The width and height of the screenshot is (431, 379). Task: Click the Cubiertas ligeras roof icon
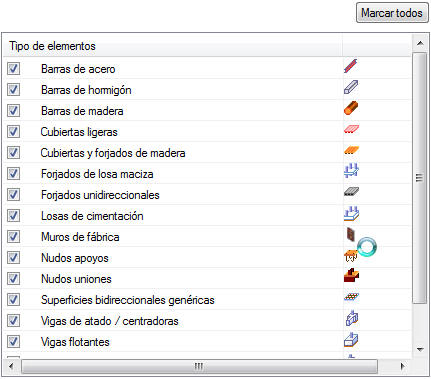351,130
